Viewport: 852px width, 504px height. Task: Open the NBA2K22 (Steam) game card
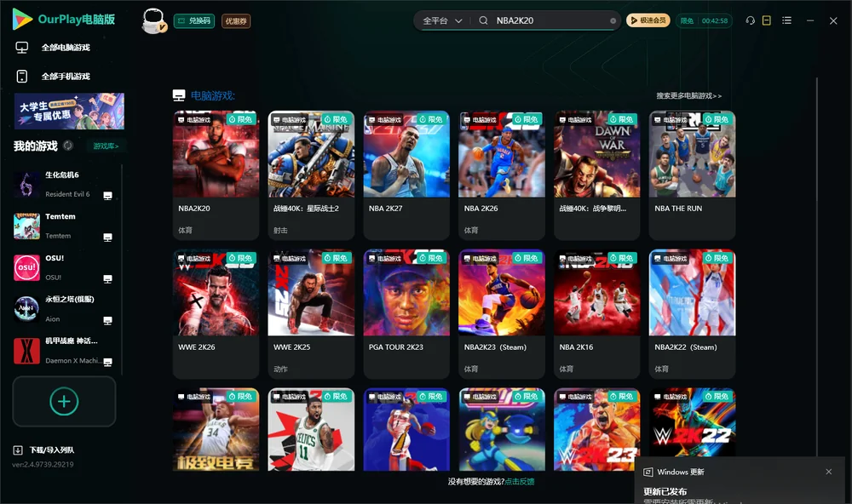692,314
